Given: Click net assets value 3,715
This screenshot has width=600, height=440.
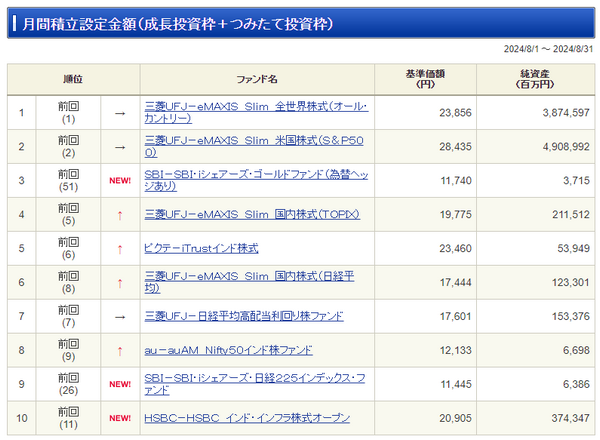Looking at the screenshot, I should pyautogui.click(x=576, y=181).
